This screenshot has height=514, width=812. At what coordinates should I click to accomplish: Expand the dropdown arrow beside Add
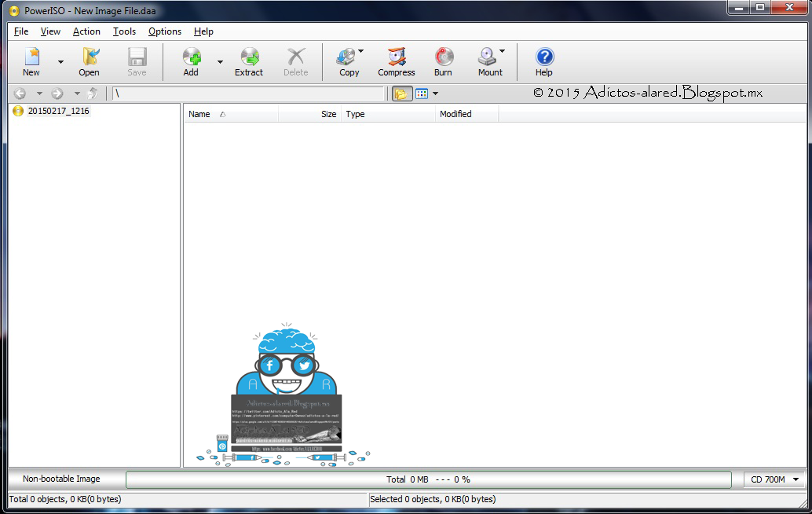tap(220, 62)
